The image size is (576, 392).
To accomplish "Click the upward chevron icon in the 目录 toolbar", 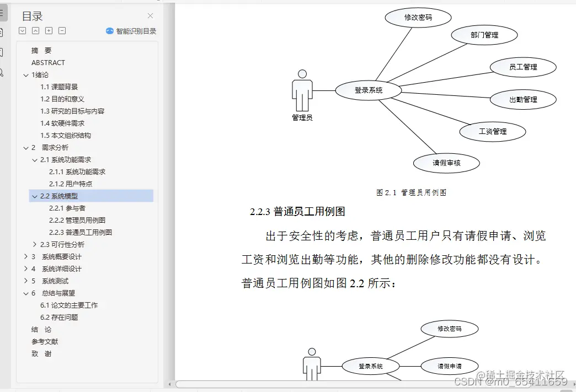I will (x=35, y=30).
